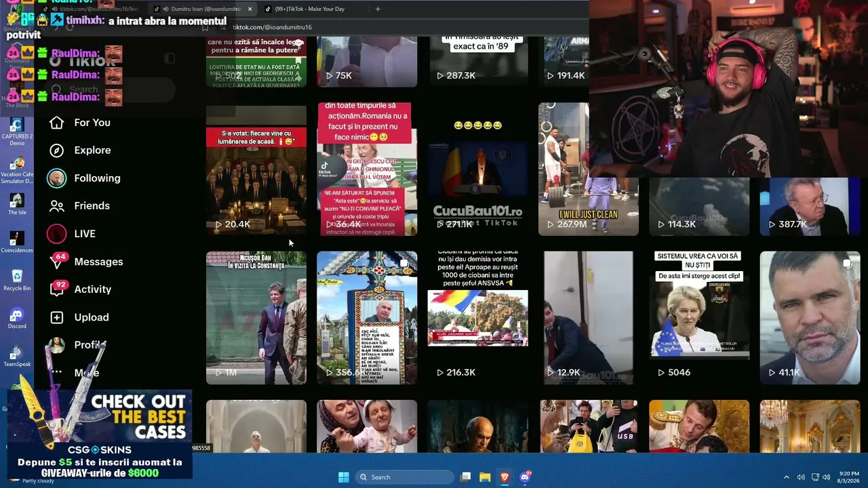
Task: Open the Profile page from sidebar
Action: click(x=76, y=345)
